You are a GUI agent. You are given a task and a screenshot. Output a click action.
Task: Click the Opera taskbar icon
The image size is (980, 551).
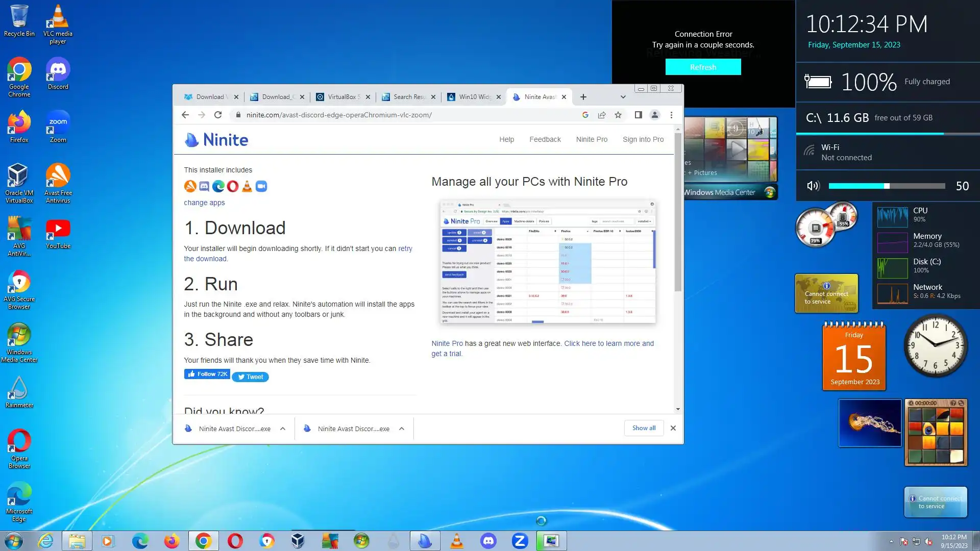[235, 541]
